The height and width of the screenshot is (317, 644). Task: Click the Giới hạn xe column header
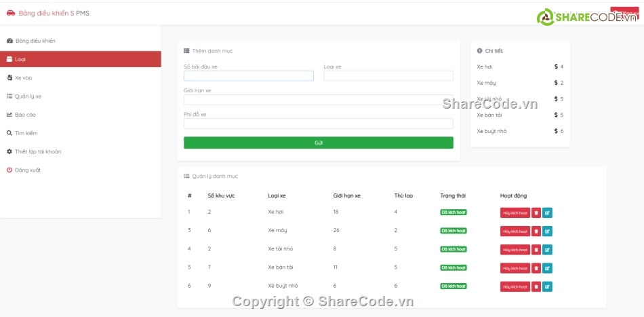(x=346, y=195)
